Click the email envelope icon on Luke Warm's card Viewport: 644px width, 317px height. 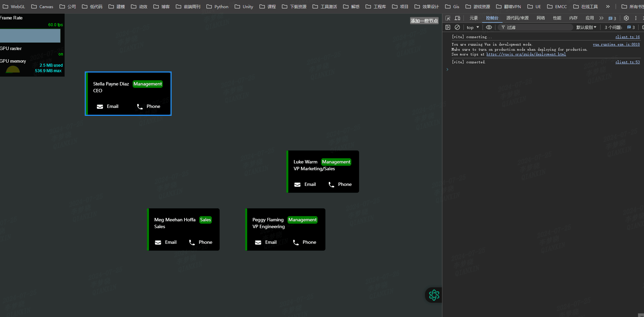(298, 185)
